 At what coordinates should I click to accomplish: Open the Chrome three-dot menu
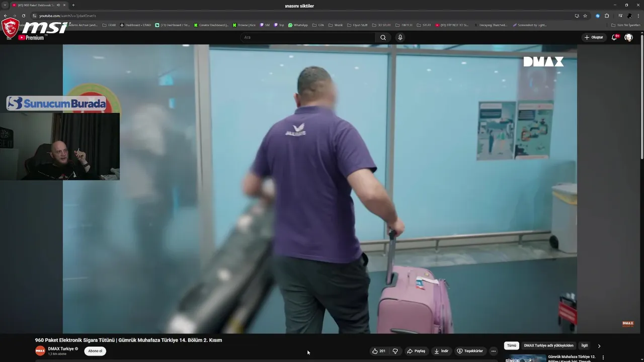(x=638, y=16)
